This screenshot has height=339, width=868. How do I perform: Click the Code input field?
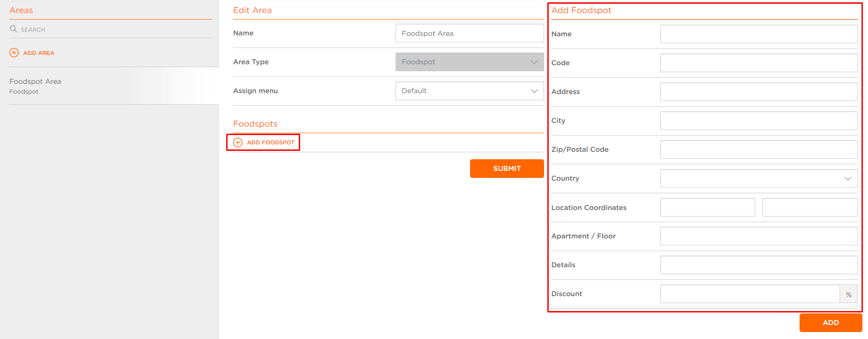point(759,63)
